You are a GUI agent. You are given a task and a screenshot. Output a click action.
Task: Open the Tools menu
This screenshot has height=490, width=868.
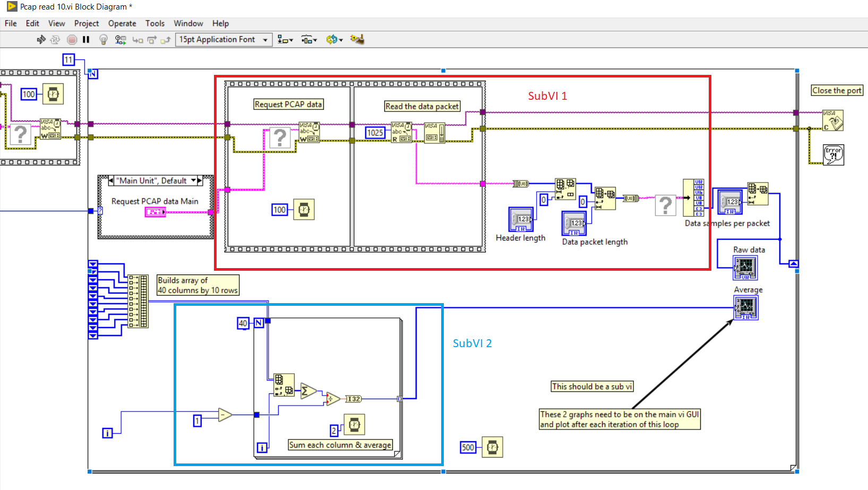click(x=155, y=23)
